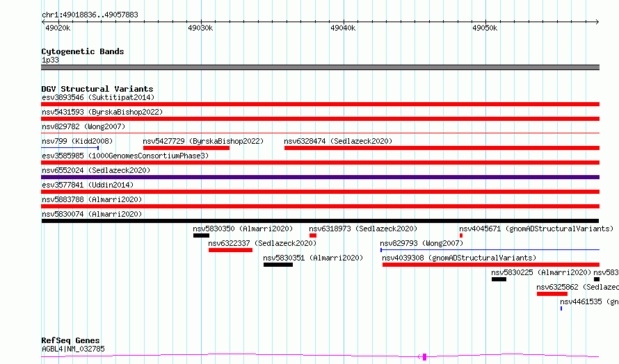
Task: Click the DGV Structural Variants track title
Action: click(97, 89)
